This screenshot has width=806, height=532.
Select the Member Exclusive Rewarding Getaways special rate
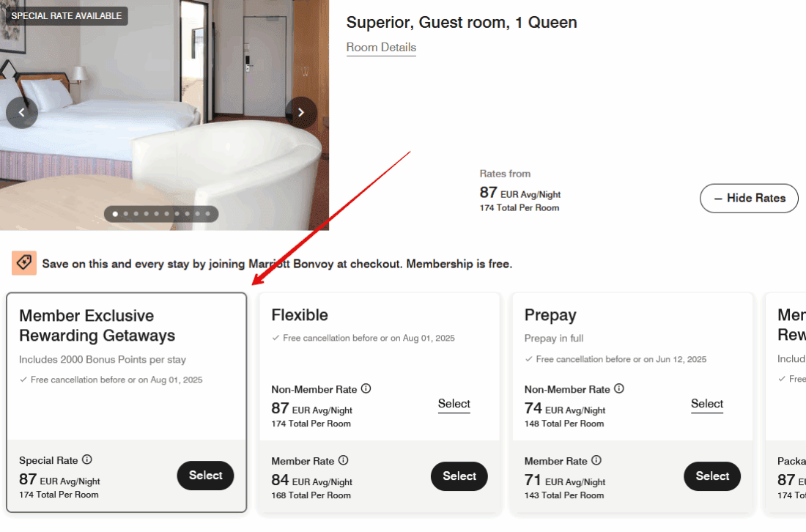click(x=205, y=476)
